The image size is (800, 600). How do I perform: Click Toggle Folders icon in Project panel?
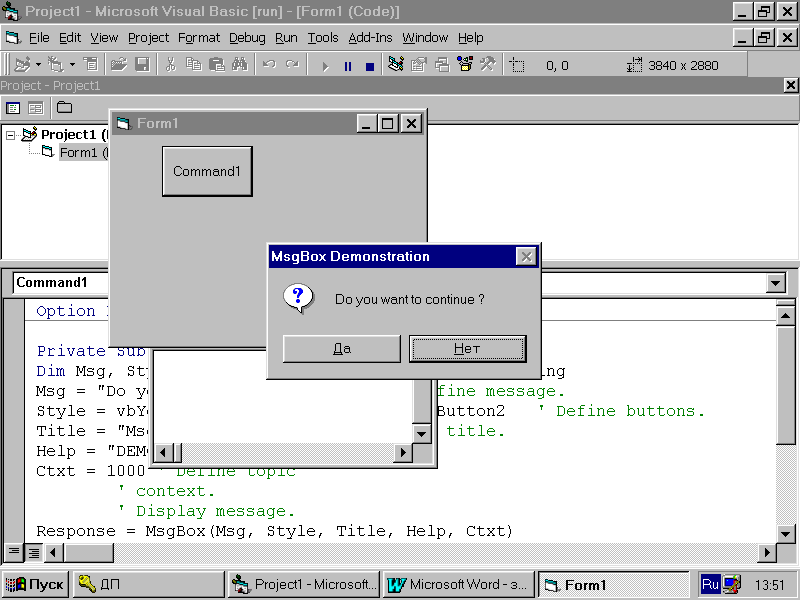click(64, 108)
